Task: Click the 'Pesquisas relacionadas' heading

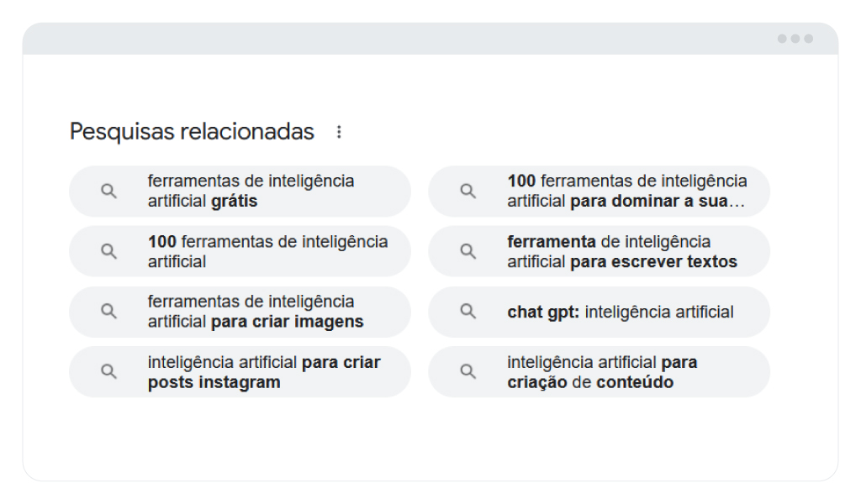Action: point(192,132)
